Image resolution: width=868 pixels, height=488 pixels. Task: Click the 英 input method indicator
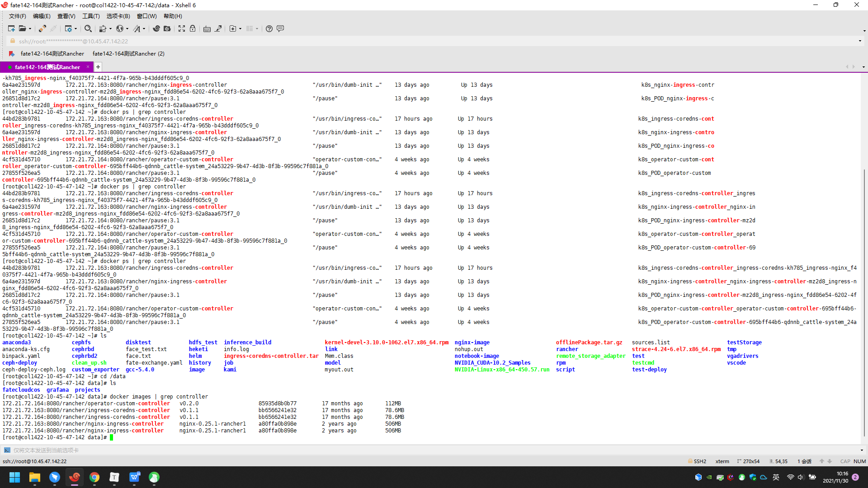776,477
